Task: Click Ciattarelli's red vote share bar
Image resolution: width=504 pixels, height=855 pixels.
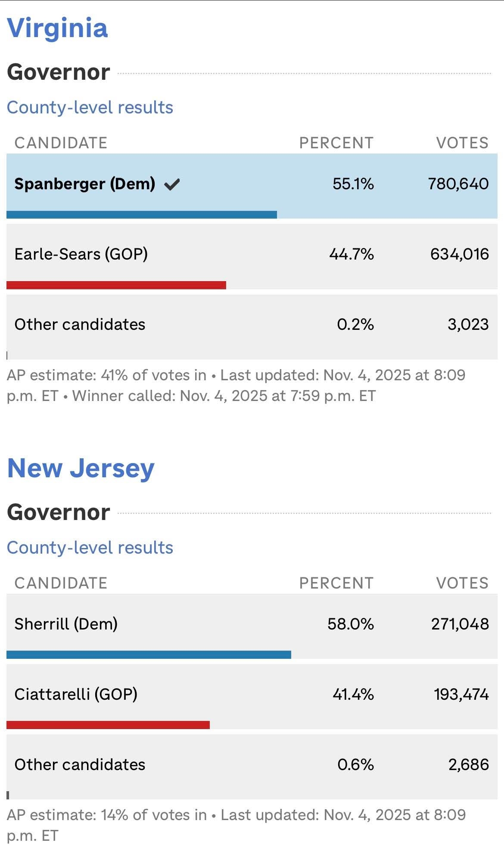Action: (x=108, y=725)
